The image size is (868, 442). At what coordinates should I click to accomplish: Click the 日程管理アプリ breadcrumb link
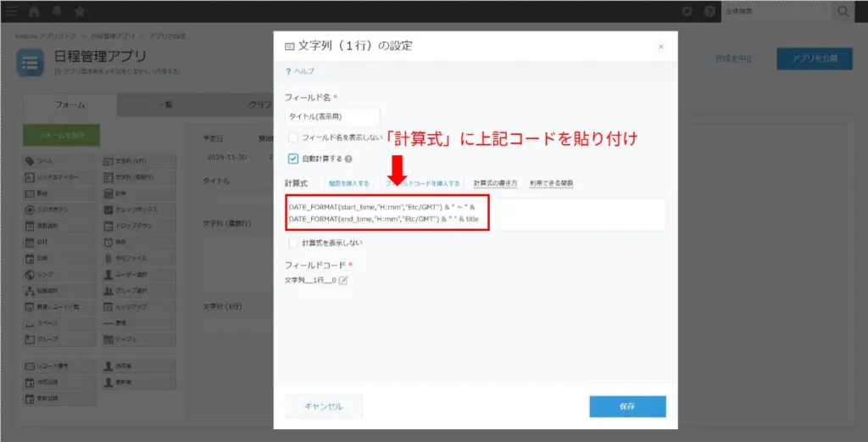pos(113,36)
